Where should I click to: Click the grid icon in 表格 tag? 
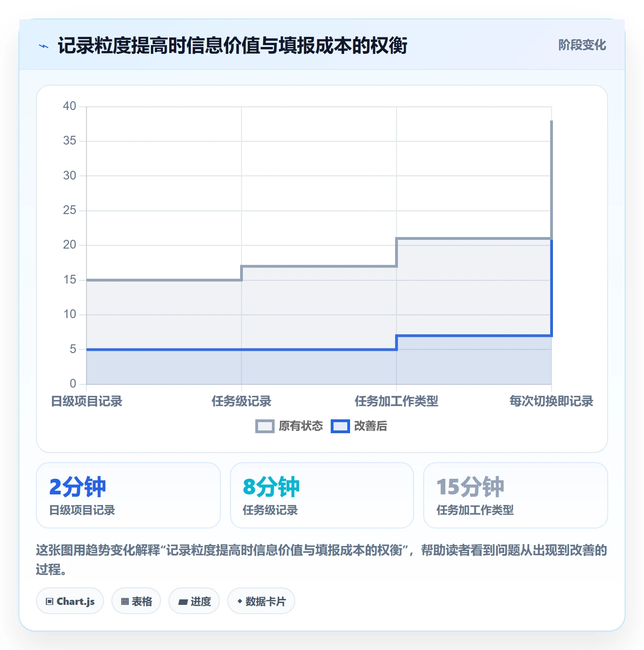125,601
